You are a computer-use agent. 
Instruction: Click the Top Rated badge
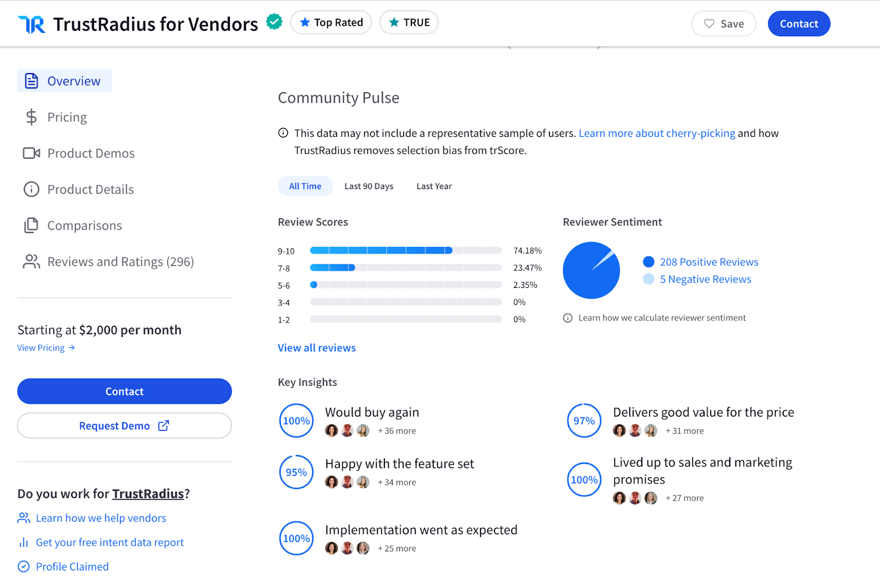pyautogui.click(x=331, y=23)
